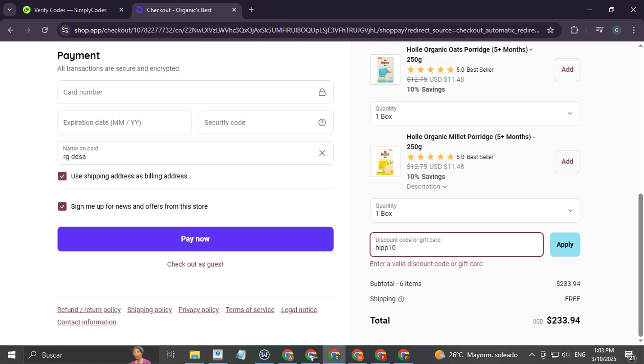This screenshot has width=644, height=364.
Task: Switch to the Verify Codes — SimplyCodes tab
Action: pyautogui.click(x=70, y=10)
